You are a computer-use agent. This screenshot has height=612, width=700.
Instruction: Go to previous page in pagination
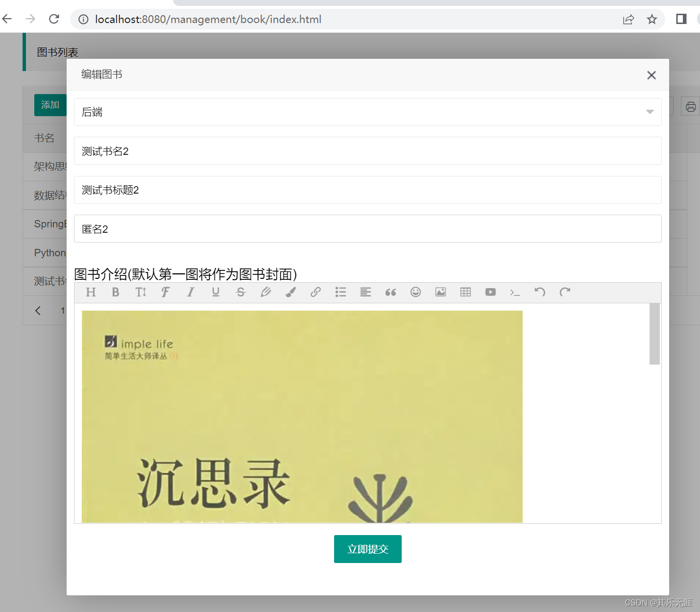point(38,311)
